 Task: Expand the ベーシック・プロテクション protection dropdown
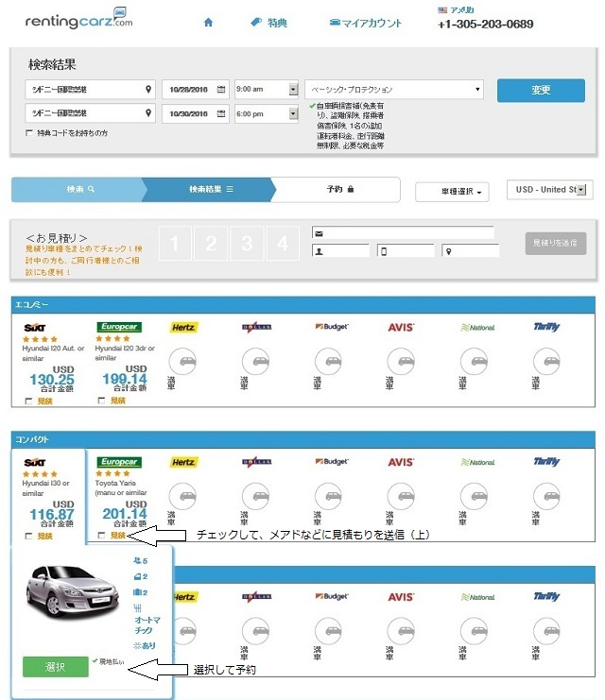pos(394,90)
